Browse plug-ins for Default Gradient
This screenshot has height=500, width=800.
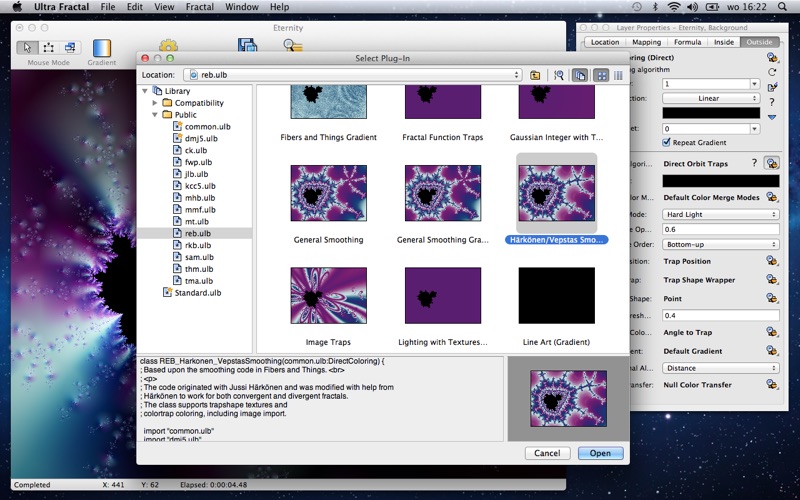click(x=772, y=351)
